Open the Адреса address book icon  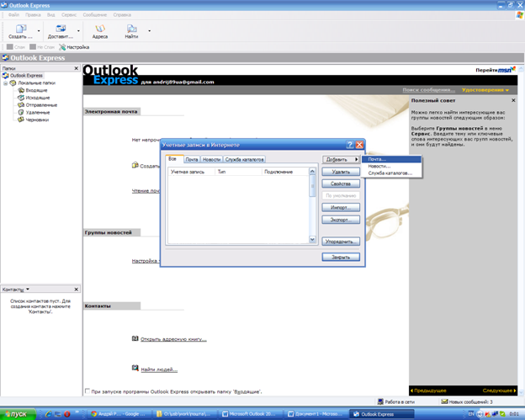100,29
